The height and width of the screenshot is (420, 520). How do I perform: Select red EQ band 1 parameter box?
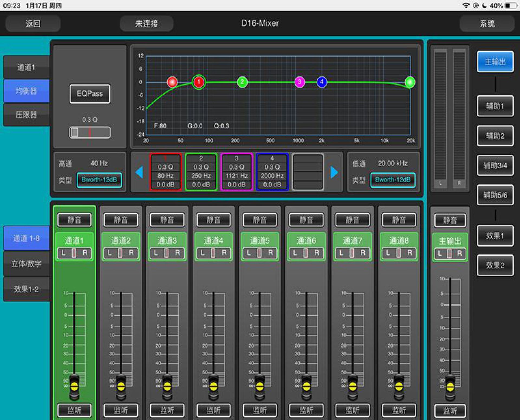click(x=165, y=172)
